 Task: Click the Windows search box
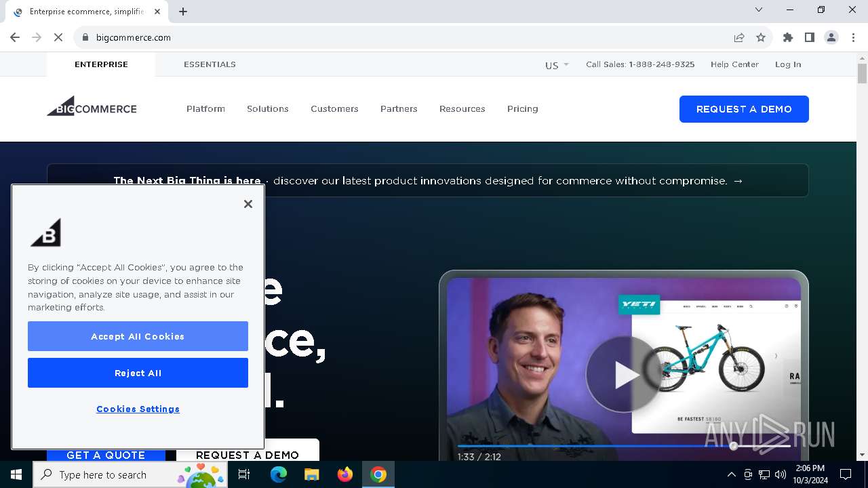coord(129,474)
